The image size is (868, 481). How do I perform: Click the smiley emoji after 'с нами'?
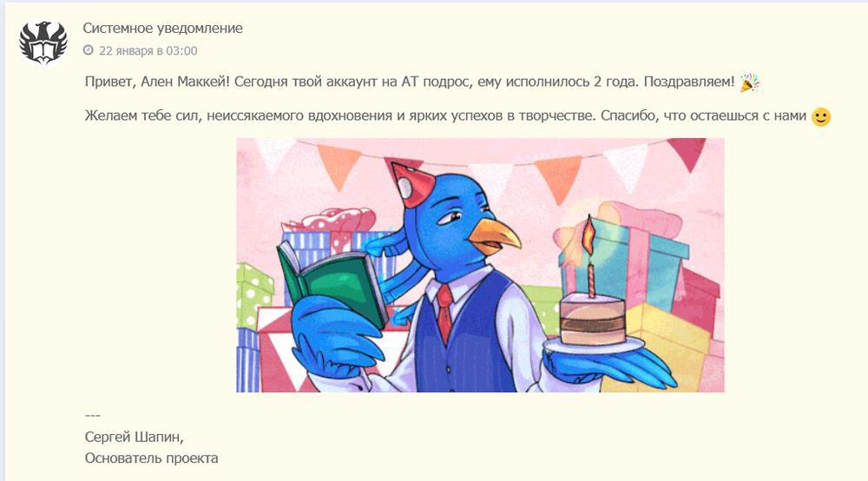coord(820,116)
